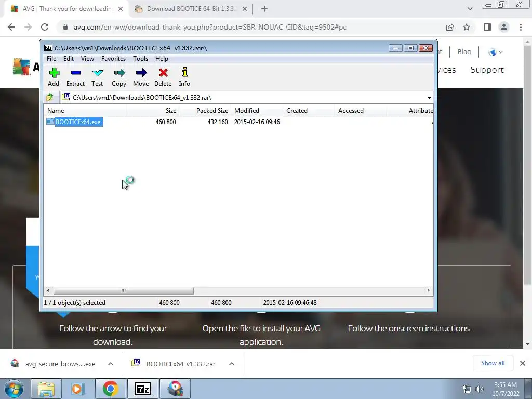Sort by Modified column header
Image resolution: width=532 pixels, height=399 pixels.
click(x=257, y=111)
